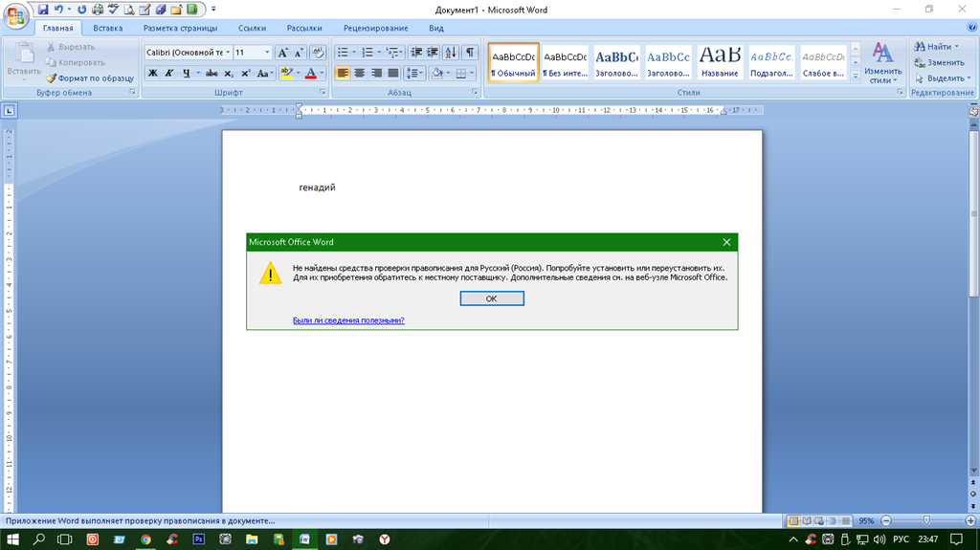Switch to Разметка страницы tab
Screen dimensions: 980x550
coord(180,28)
